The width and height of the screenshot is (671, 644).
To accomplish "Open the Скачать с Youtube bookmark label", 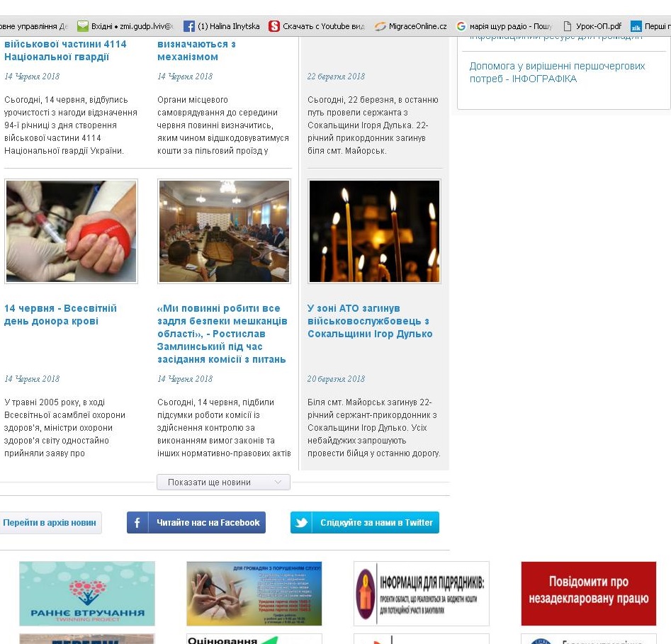I will tap(324, 26).
